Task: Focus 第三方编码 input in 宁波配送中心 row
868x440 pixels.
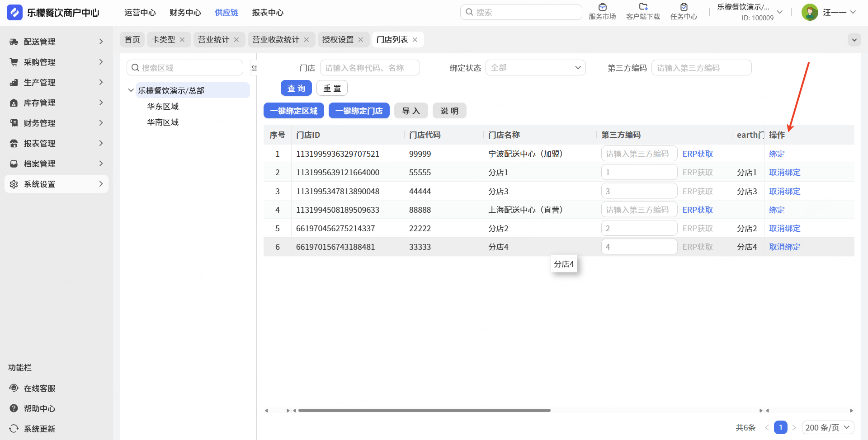Action: [639, 154]
